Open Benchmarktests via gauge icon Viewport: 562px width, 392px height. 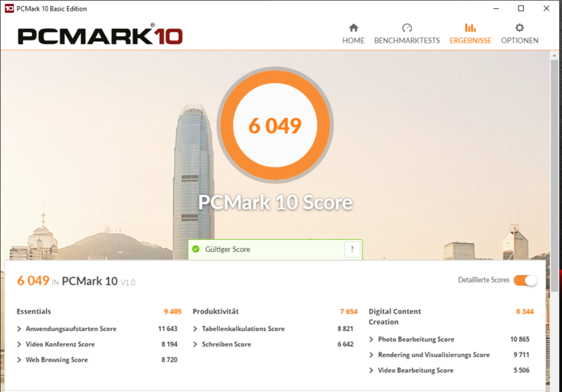(x=407, y=28)
